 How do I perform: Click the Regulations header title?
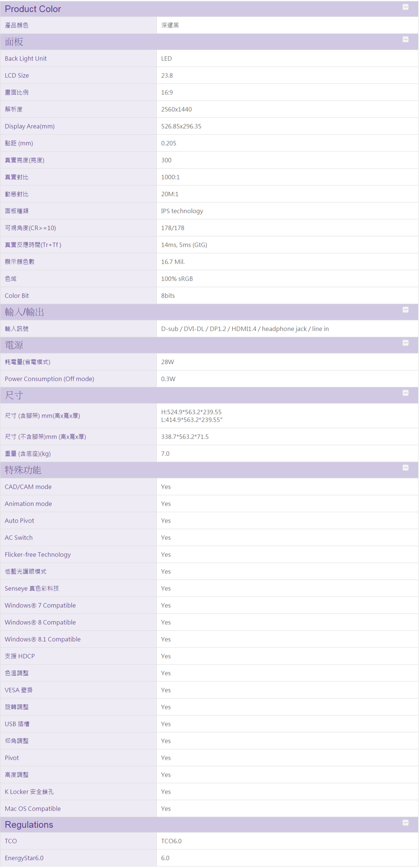[29, 825]
